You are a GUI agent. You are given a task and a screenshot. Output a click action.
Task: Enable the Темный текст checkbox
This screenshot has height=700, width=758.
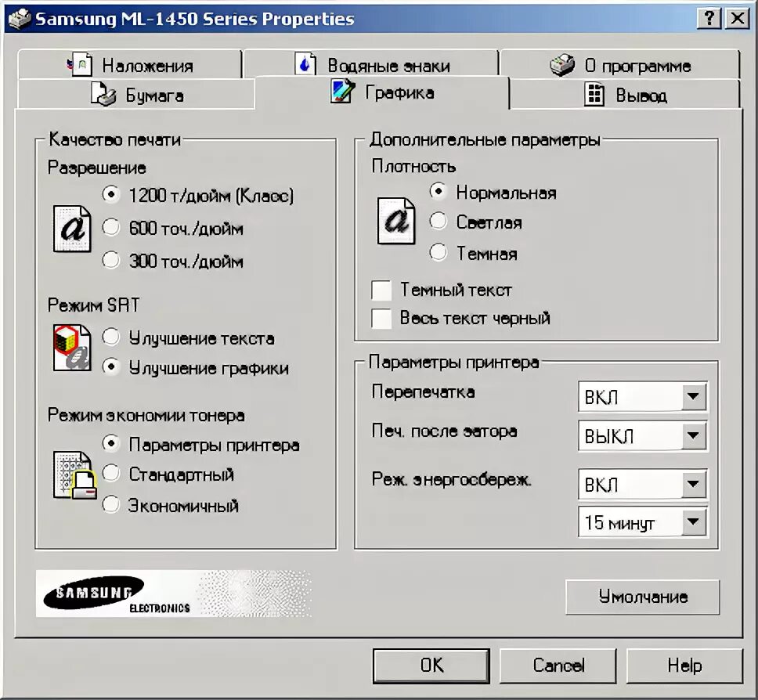381,290
